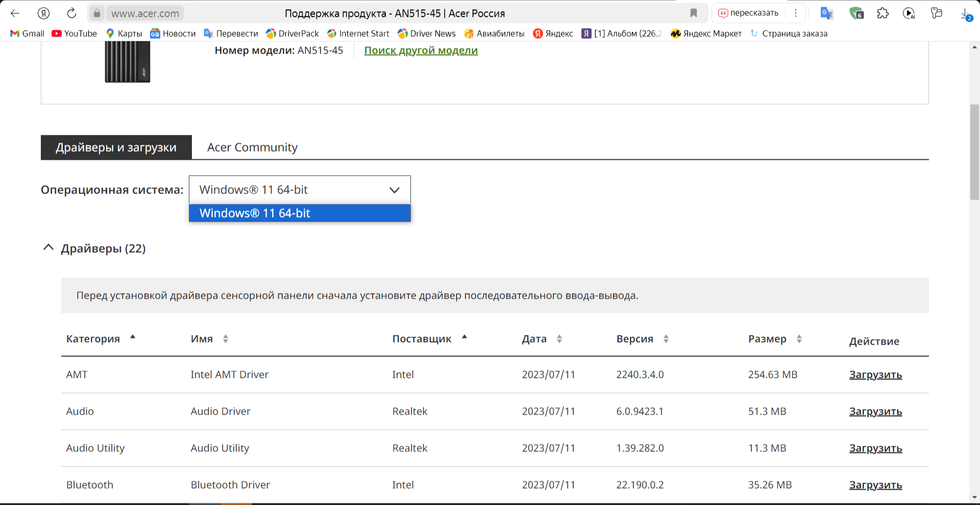Click Загрузить in the 1.39.282.0 row
This screenshot has height=505, width=980.
[x=875, y=448]
